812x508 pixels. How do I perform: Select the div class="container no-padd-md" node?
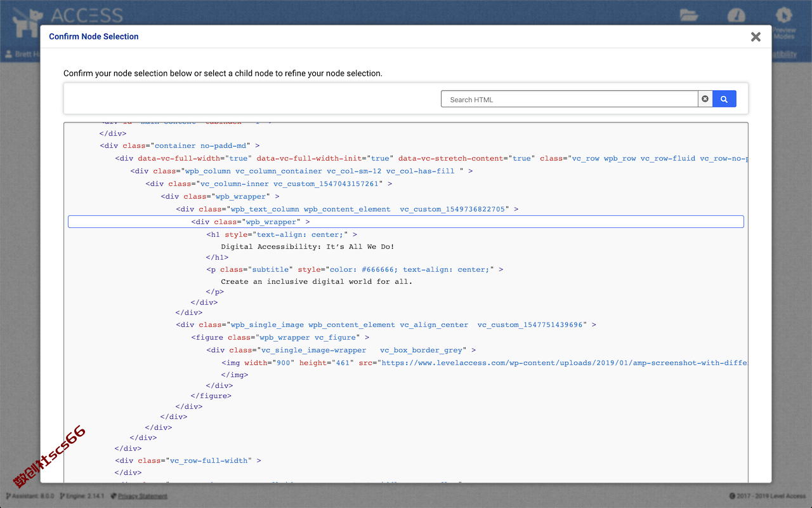(x=180, y=145)
